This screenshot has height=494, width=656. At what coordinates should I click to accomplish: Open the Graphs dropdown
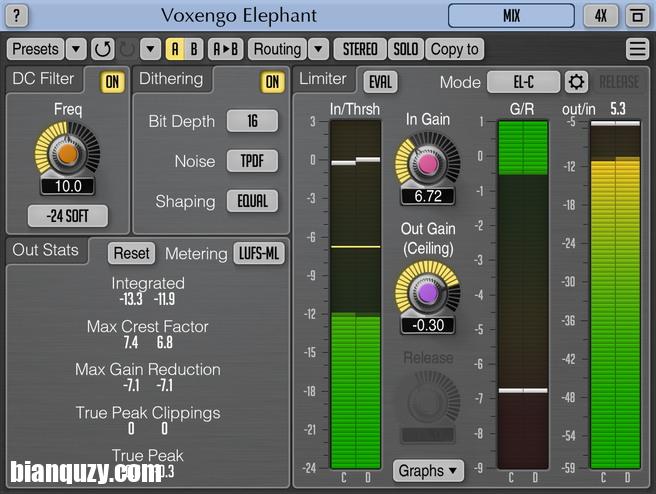click(428, 471)
